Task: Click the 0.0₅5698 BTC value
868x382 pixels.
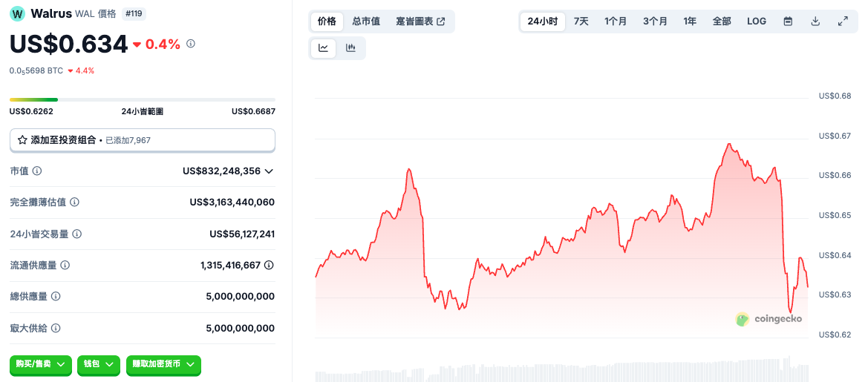Action: pos(36,70)
